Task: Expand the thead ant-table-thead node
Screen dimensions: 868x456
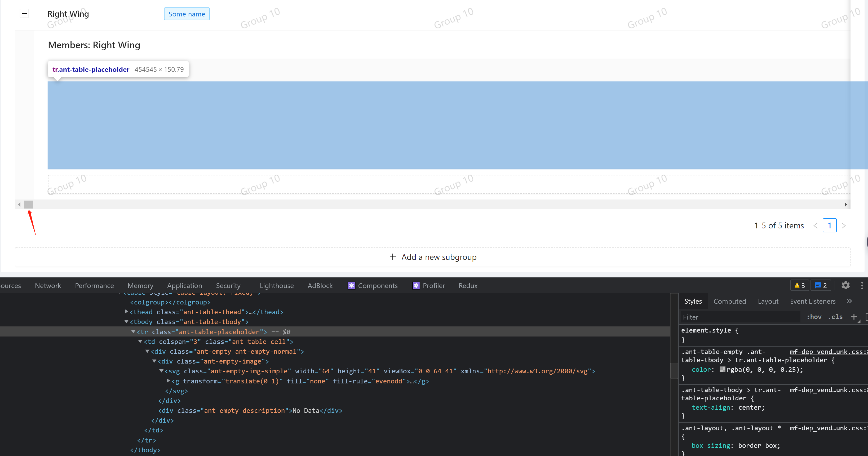Action: [126, 312]
